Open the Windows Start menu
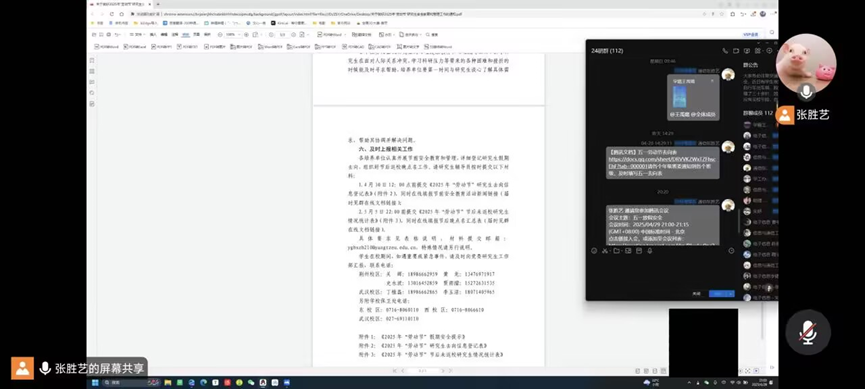865x389 pixels. click(94, 382)
